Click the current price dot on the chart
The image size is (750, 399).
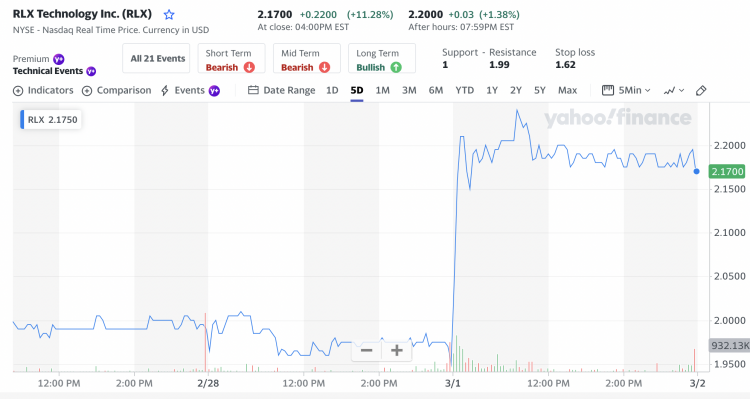696,171
